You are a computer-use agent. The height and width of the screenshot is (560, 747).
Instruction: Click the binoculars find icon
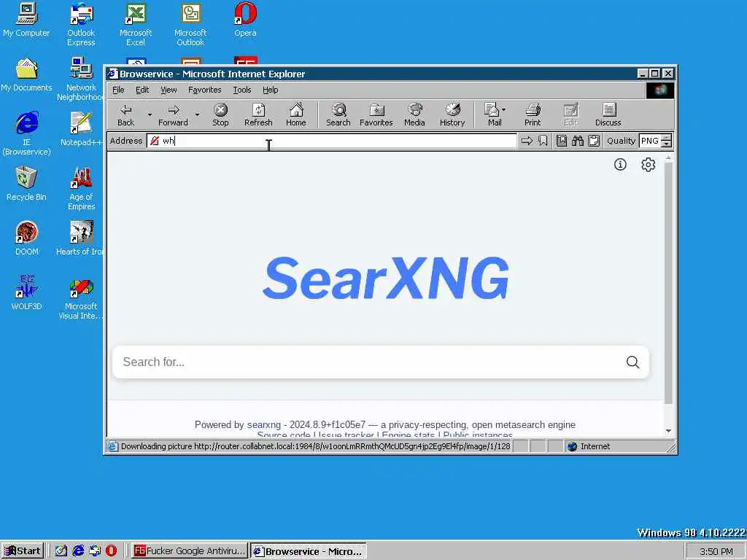(578, 141)
